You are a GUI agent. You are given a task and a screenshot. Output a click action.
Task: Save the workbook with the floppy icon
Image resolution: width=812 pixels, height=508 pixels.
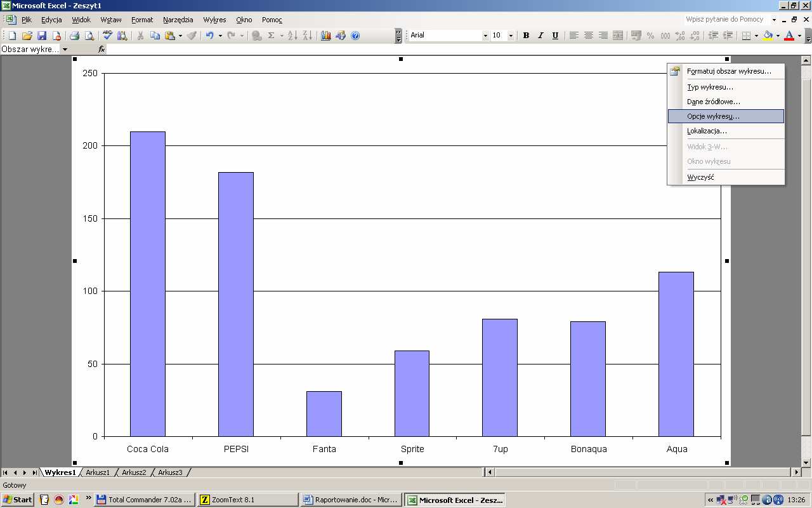coord(42,36)
